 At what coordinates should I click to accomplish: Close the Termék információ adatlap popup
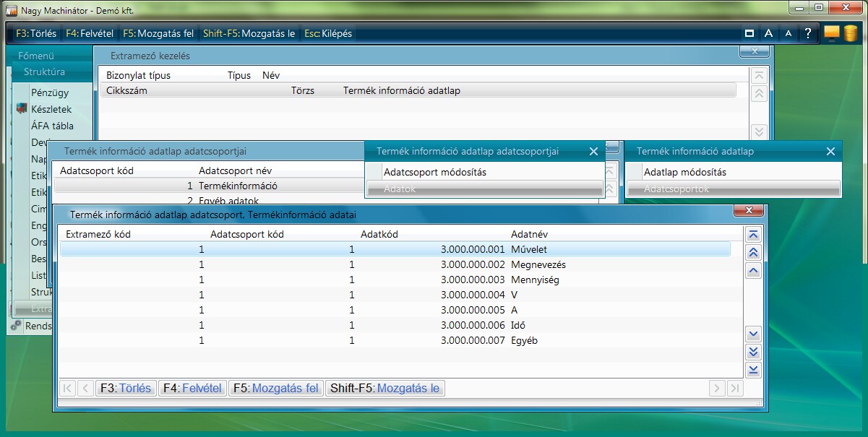(831, 152)
